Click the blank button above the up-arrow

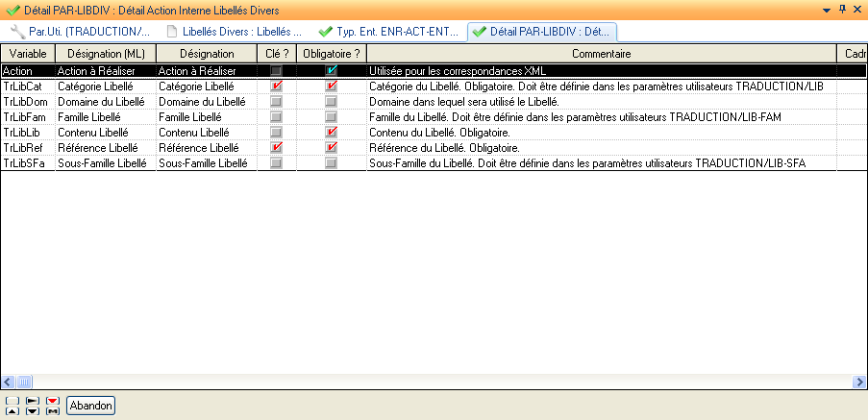pyautogui.click(x=11, y=400)
